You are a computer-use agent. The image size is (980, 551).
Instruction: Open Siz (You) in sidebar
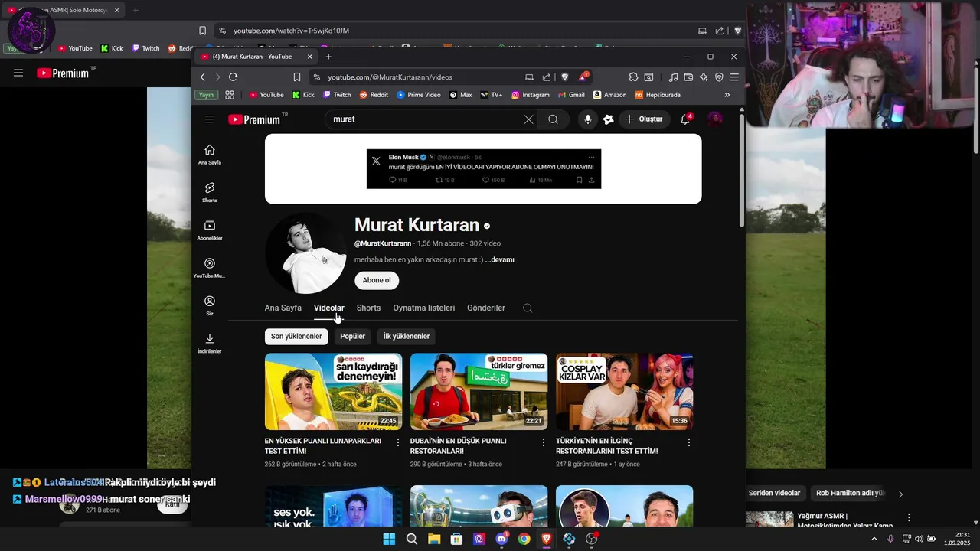click(x=210, y=305)
